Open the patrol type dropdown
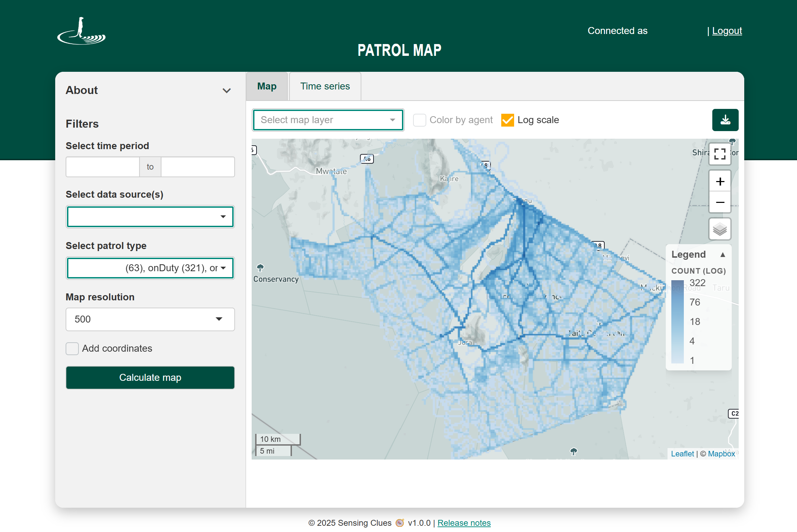The width and height of the screenshot is (797, 532). click(150, 268)
